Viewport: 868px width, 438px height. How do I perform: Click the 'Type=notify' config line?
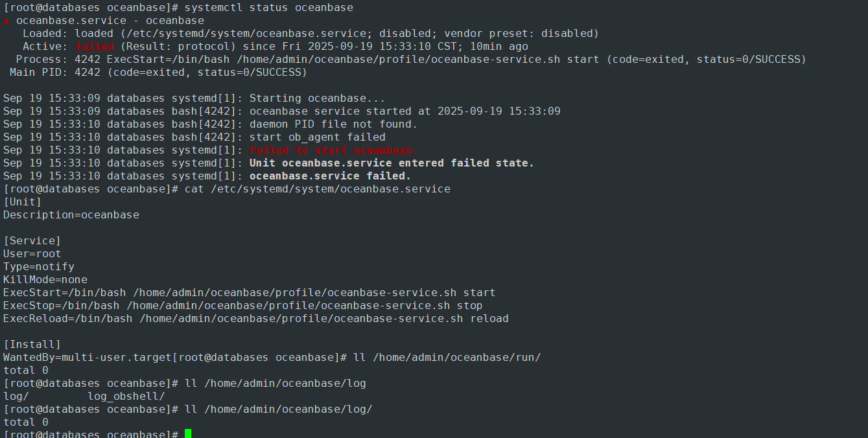[x=39, y=267]
